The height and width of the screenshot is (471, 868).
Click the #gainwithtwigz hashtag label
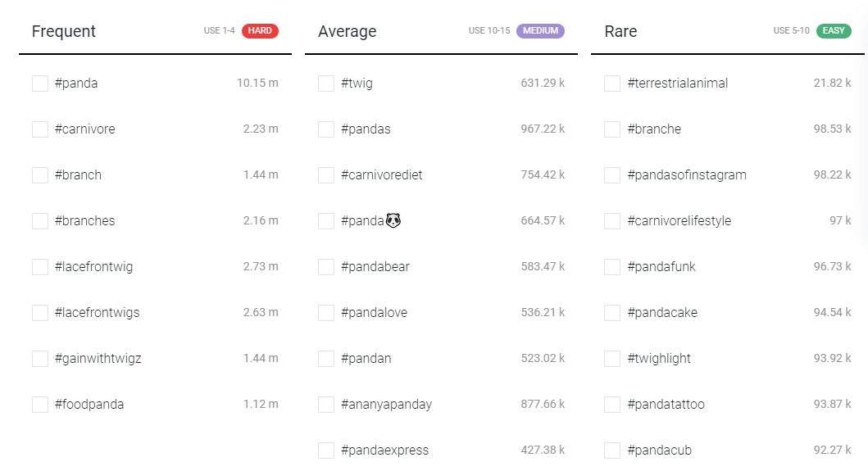pyautogui.click(x=98, y=359)
